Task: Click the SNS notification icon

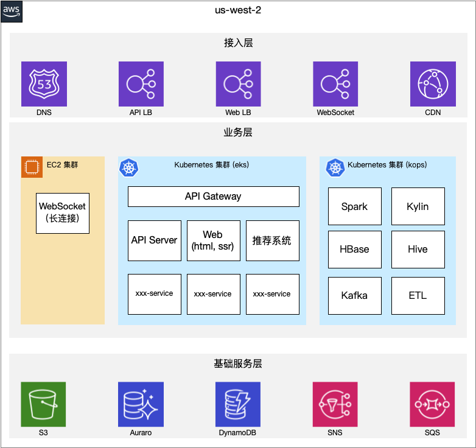Action: point(335,404)
